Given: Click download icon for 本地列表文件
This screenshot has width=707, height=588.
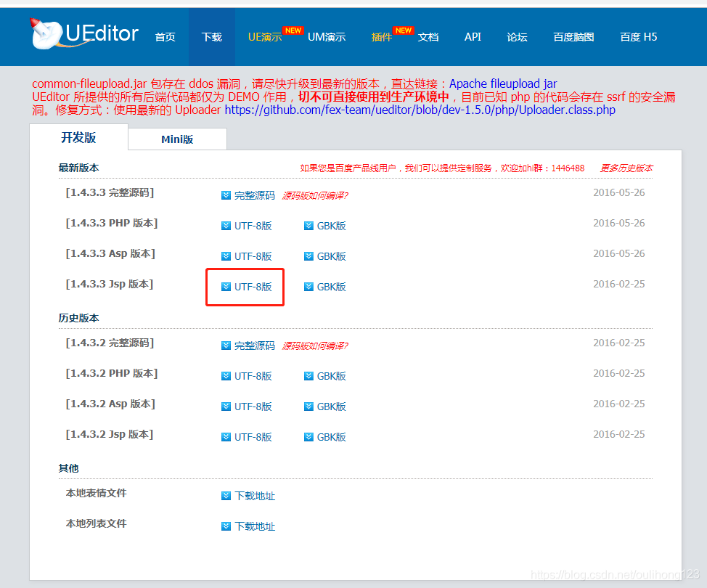Looking at the screenshot, I should click(226, 526).
